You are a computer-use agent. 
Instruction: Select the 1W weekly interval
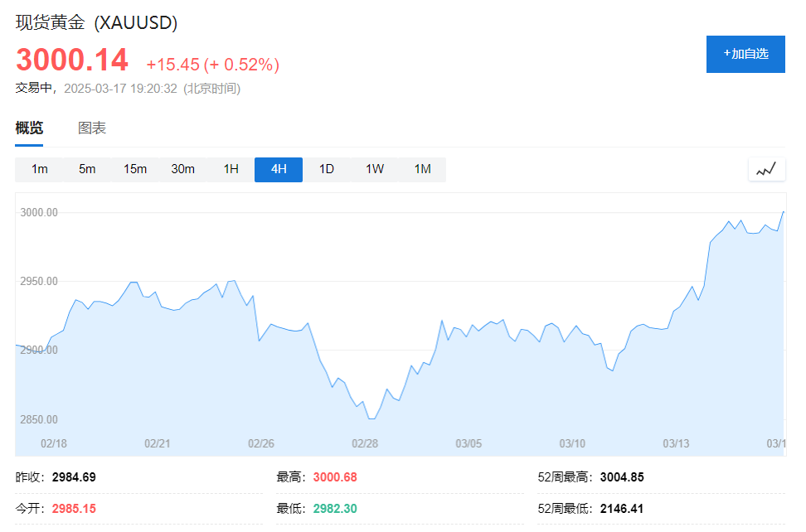pyautogui.click(x=375, y=169)
